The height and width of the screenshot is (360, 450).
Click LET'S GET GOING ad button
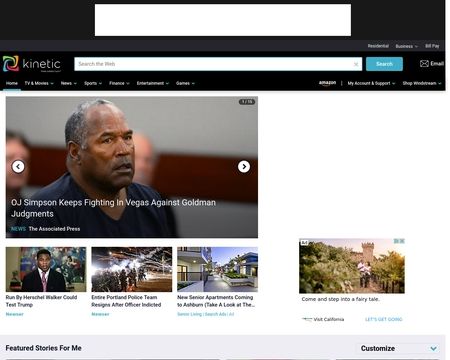[x=384, y=319]
